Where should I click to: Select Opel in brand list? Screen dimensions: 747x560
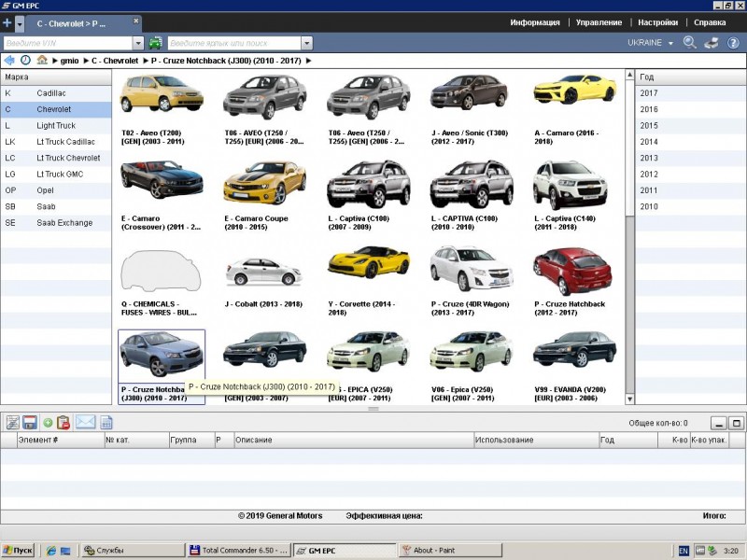(x=56, y=190)
